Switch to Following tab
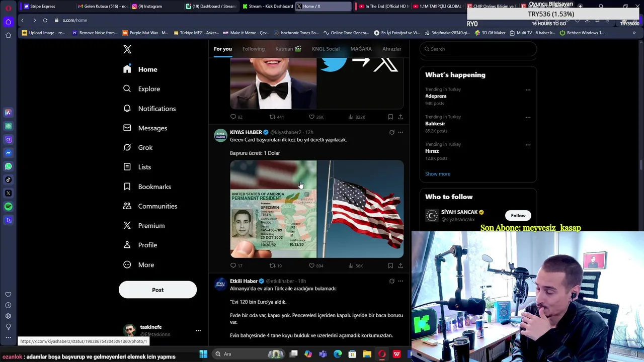 [253, 49]
